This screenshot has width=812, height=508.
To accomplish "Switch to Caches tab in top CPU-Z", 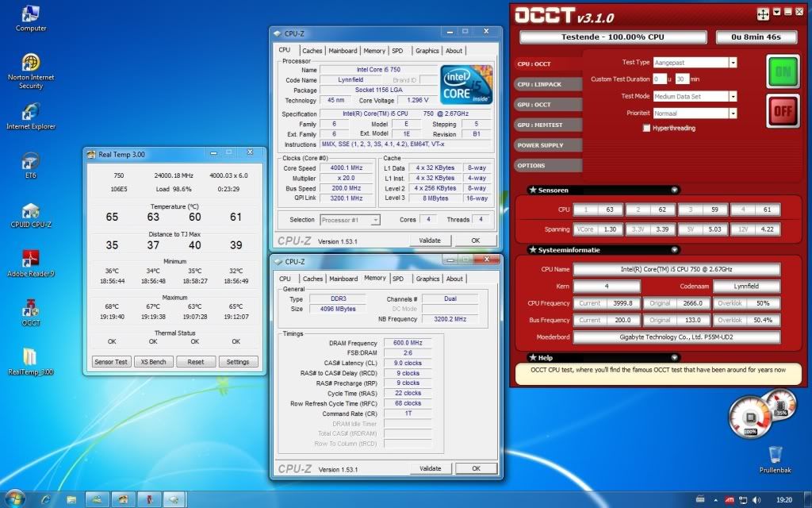I will 312,51.
